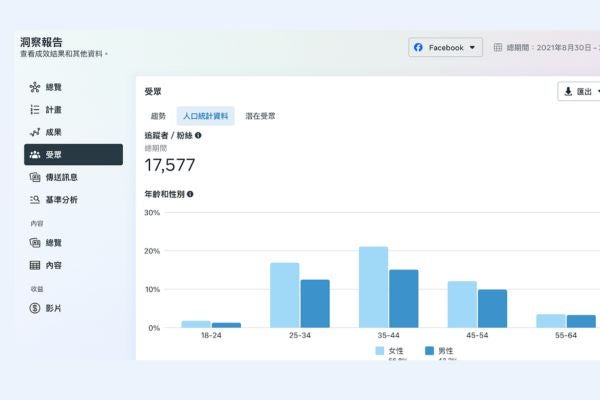Click the 計畫 checklist icon

[x=34, y=110]
